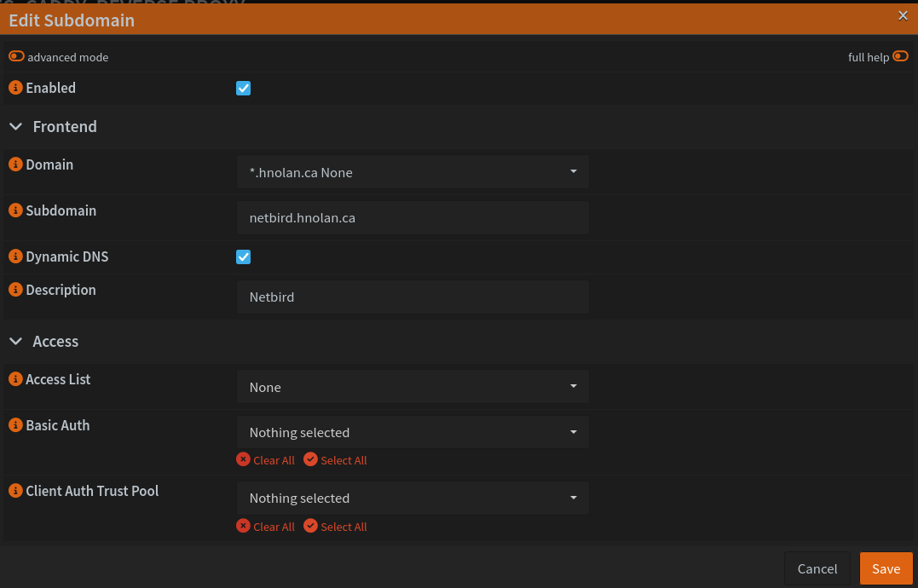Click the Subdomain help info icon
The height and width of the screenshot is (588, 918).
[15, 210]
